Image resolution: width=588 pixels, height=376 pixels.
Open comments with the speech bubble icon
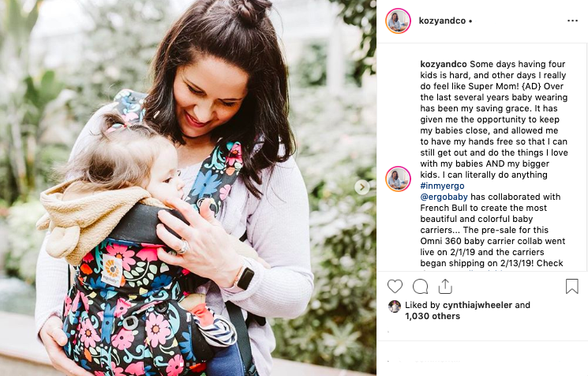coord(420,287)
